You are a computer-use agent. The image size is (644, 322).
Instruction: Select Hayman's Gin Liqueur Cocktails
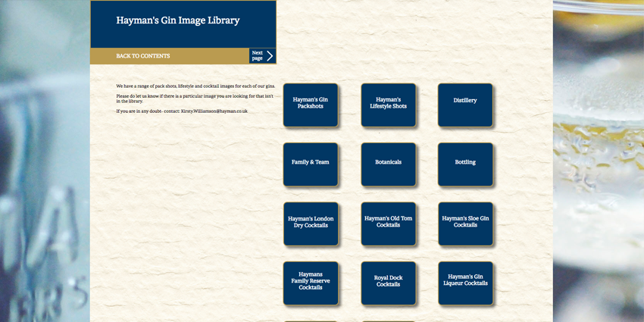click(x=465, y=283)
